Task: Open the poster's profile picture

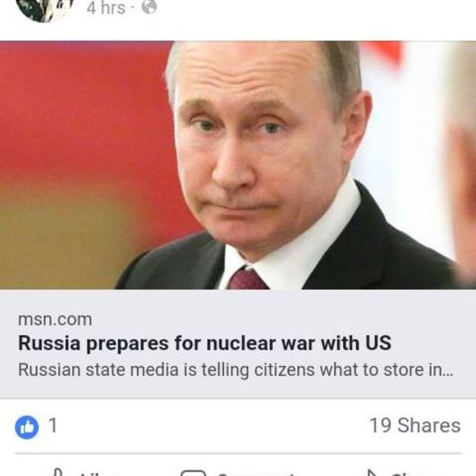Action: tap(45, 7)
